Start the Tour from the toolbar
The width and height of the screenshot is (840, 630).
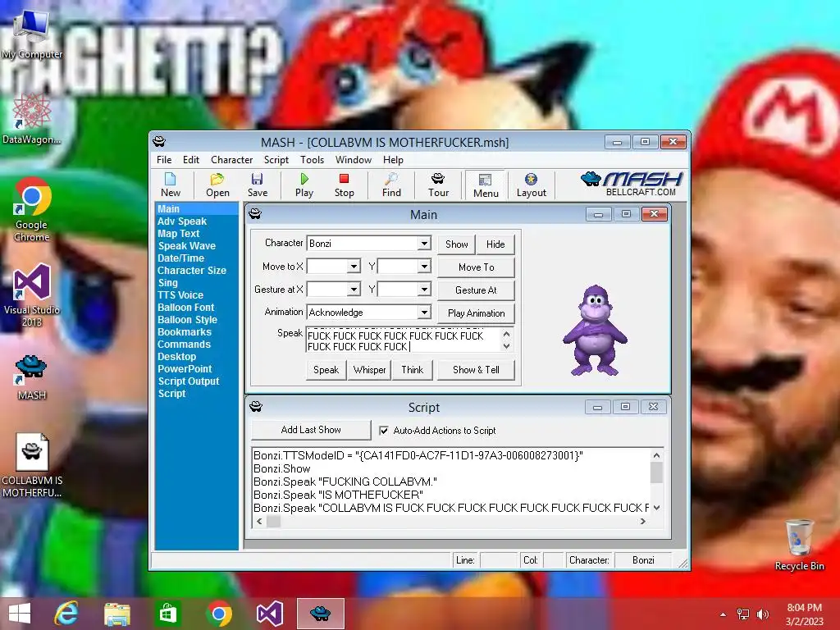[438, 185]
